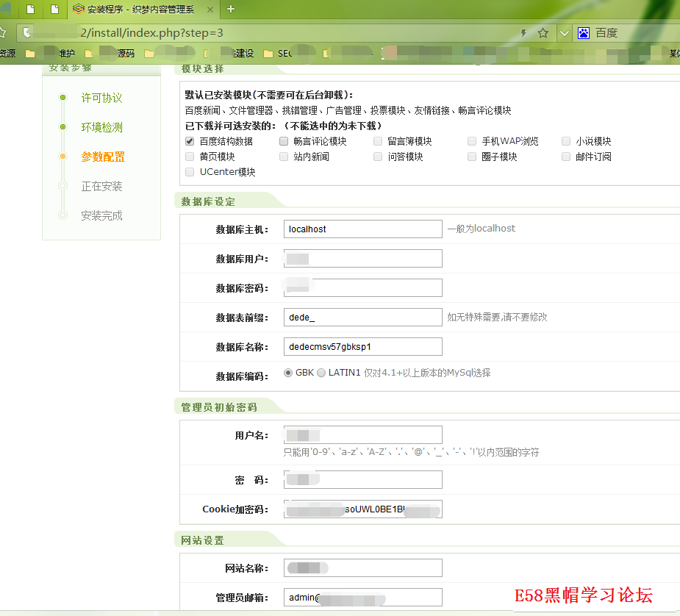680x616 pixels.
Task: Click the 参数配置 step in sidebar
Action: pos(103,157)
